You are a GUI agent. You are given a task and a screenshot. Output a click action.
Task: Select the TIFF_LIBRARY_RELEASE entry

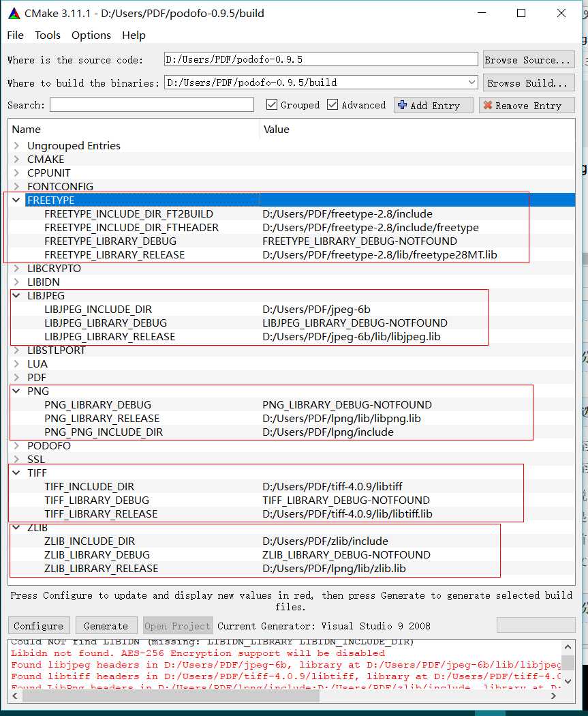[x=101, y=513]
